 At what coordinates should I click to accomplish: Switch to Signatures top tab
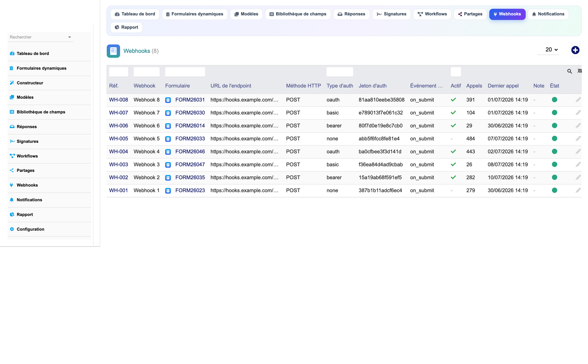(x=391, y=14)
